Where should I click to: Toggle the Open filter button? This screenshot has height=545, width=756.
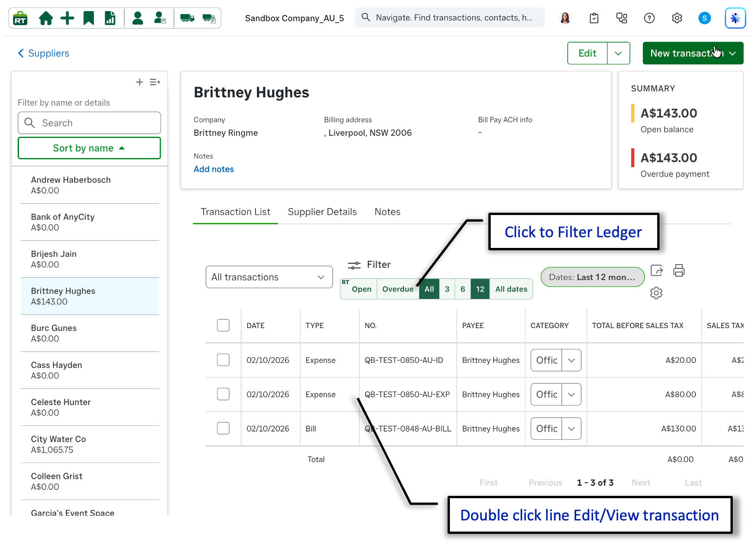[x=361, y=289]
